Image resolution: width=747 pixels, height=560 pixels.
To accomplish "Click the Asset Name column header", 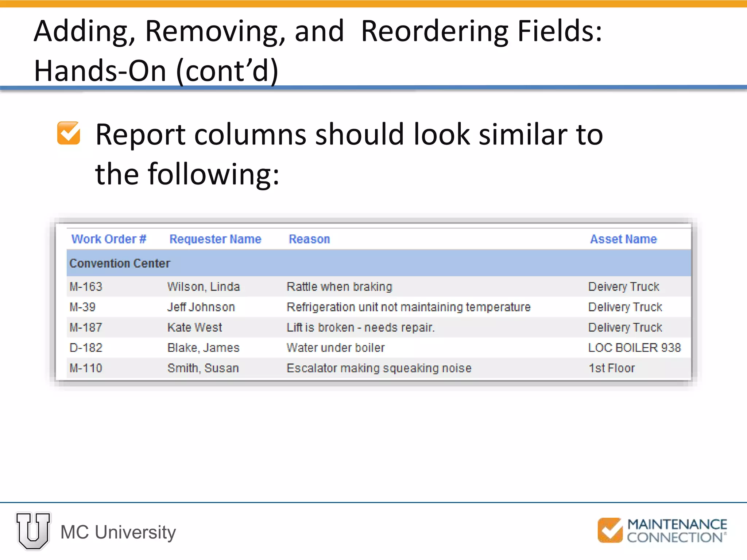I will click(x=623, y=239).
